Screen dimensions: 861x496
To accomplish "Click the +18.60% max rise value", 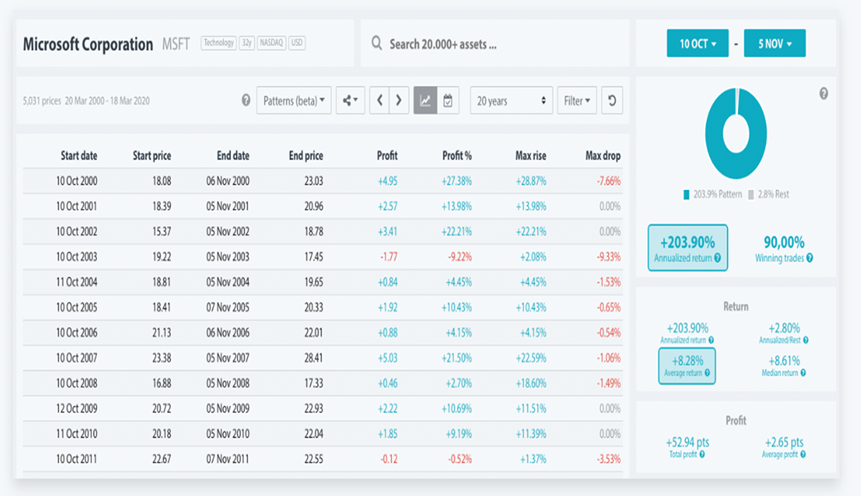I will 530,383.
